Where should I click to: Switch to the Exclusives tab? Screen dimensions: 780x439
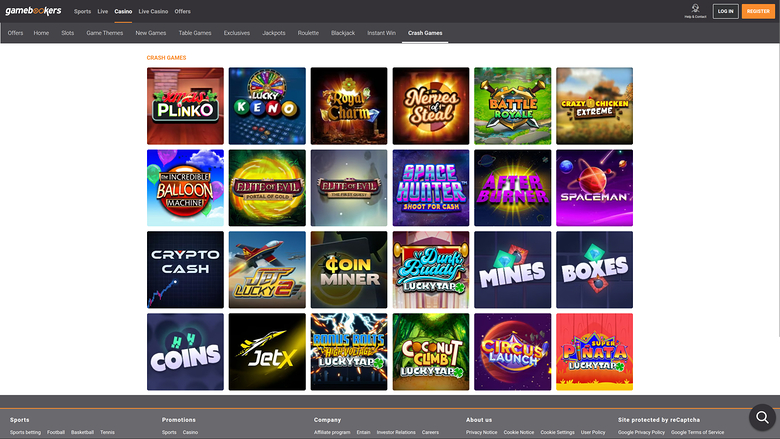point(237,33)
